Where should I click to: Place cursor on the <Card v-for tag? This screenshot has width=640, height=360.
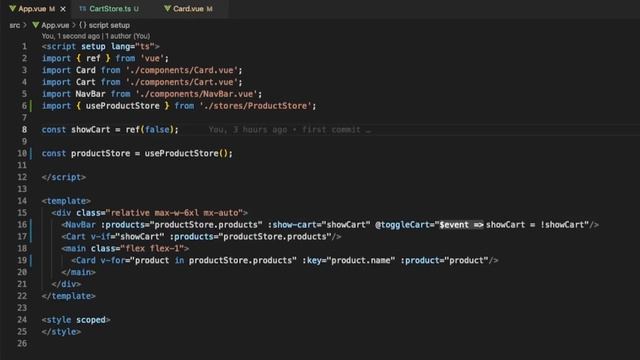98,260
